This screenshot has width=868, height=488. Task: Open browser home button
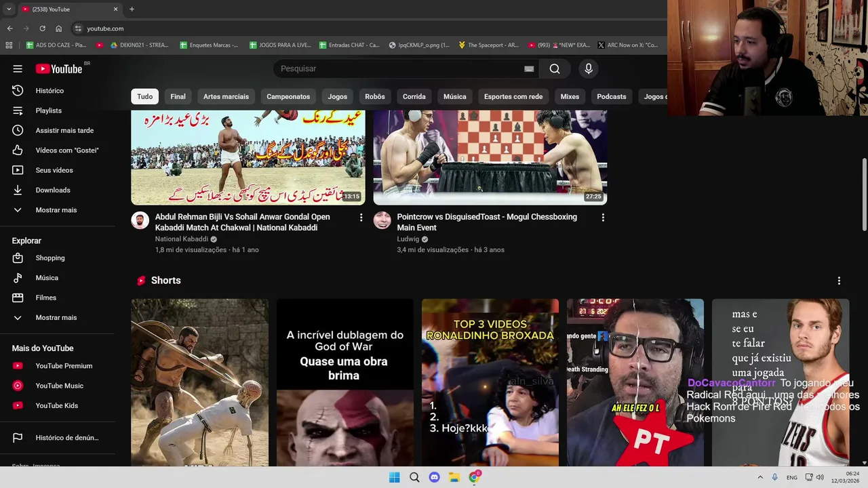(58, 28)
